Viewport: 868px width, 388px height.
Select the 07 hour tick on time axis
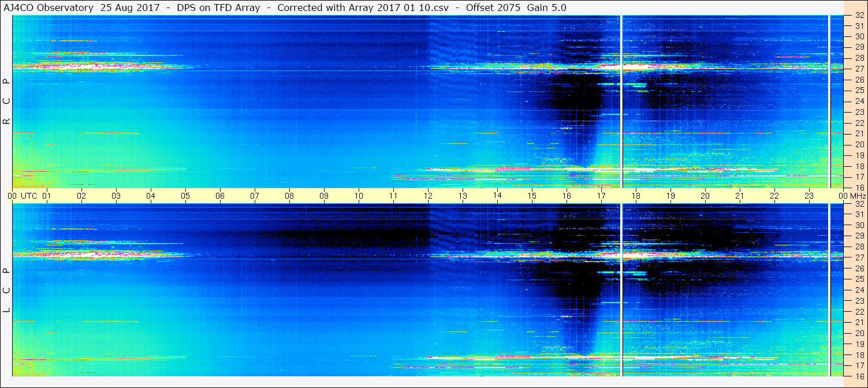(255, 196)
